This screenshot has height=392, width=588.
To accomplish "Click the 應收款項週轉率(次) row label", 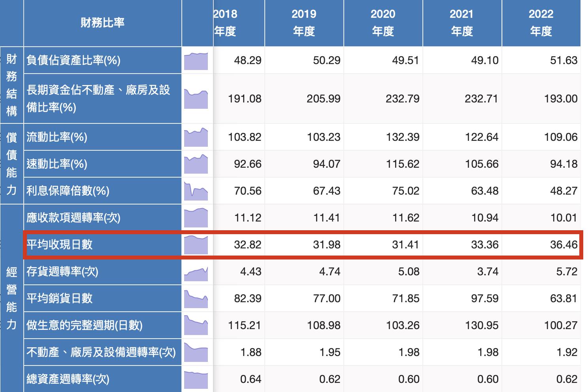I will (x=73, y=218).
